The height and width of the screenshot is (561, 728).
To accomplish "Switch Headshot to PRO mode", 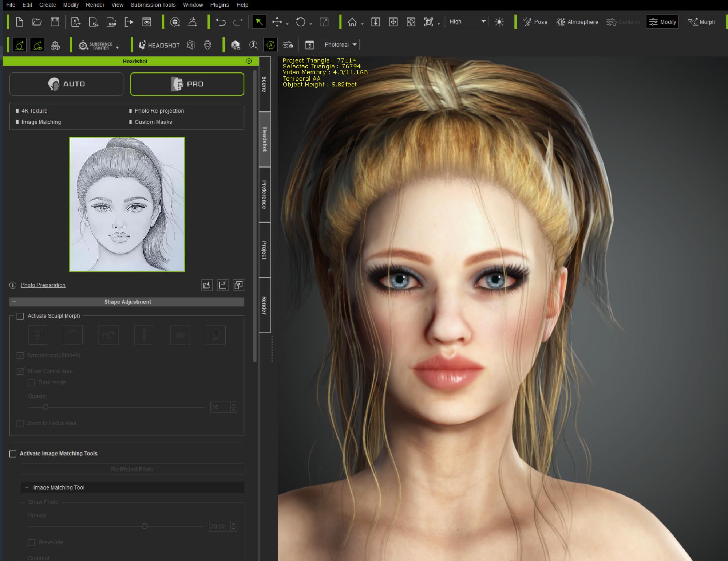I will (187, 84).
